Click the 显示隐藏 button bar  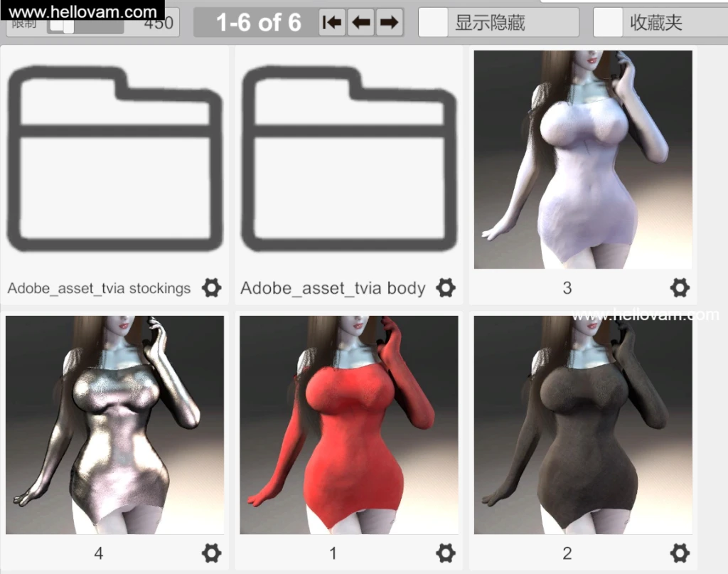click(498, 22)
